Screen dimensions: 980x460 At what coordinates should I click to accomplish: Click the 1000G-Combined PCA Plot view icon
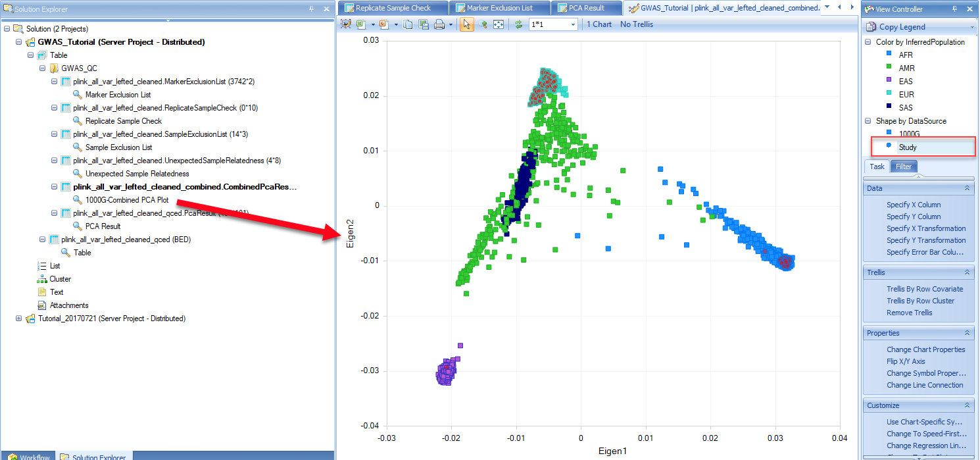point(77,200)
